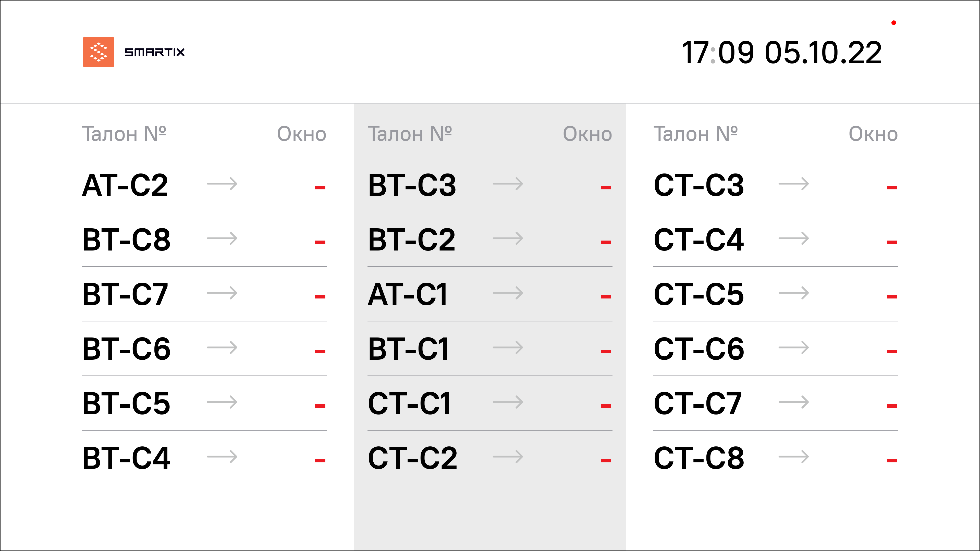Click the arrow next to ticket CT-C8
Viewport: 980px width, 551px height.
pyautogui.click(x=794, y=457)
